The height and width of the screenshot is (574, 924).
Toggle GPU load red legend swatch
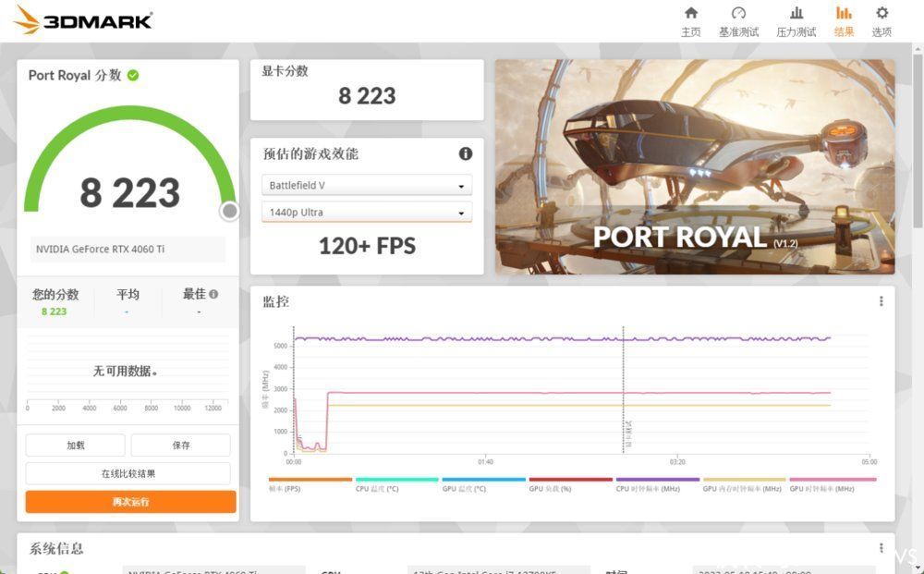tap(570, 480)
